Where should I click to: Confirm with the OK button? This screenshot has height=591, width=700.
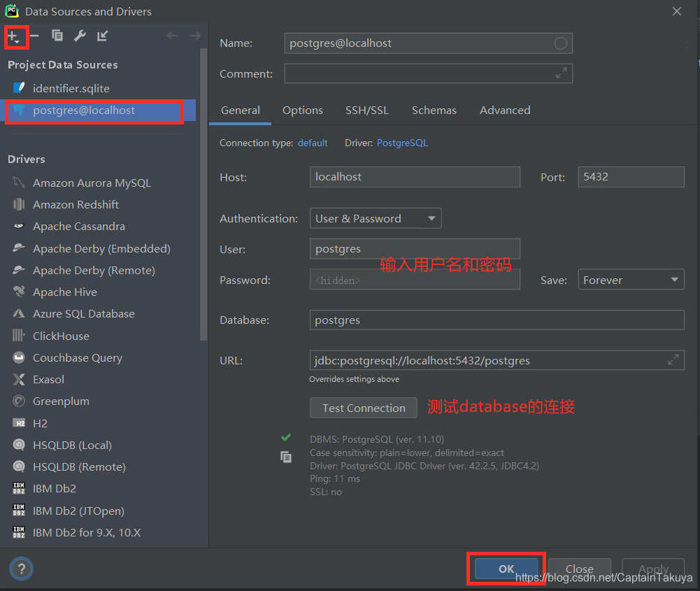(x=506, y=569)
